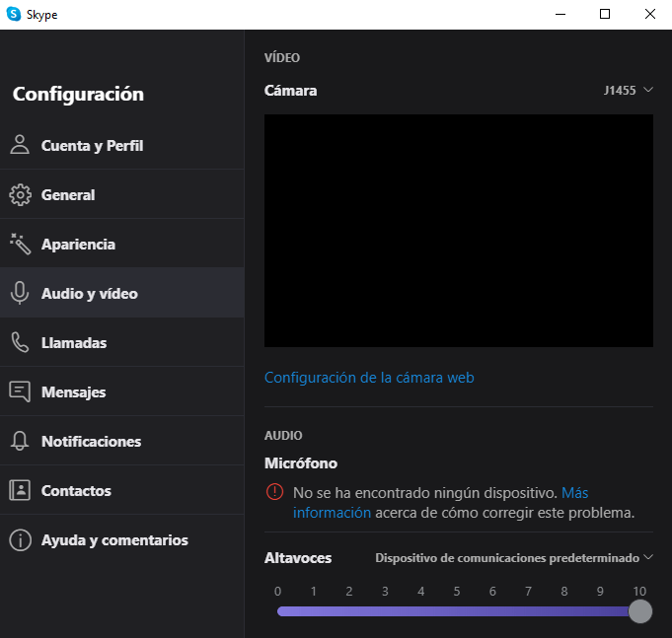Click the Altavoces label
The image size is (672, 638).
[298, 558]
